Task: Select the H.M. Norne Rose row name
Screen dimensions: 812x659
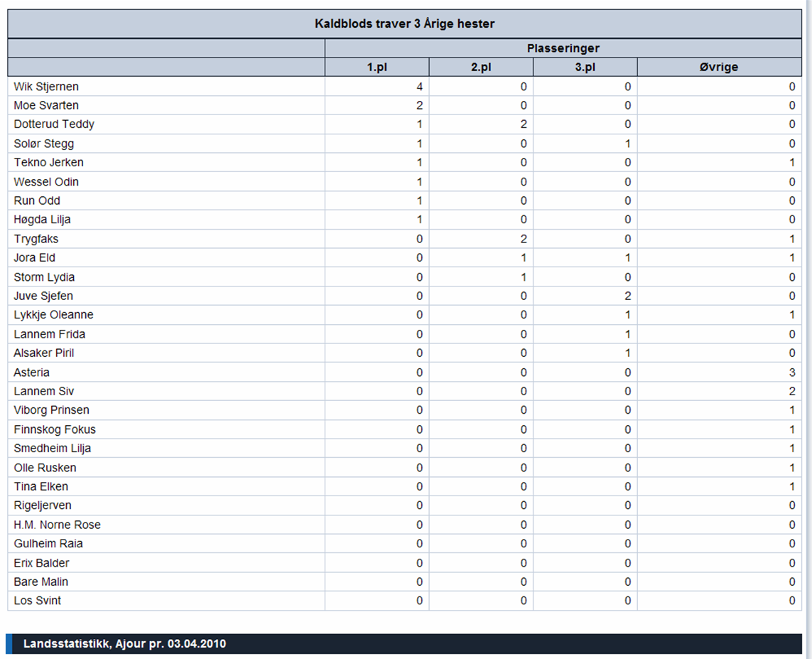Action: [x=57, y=525]
